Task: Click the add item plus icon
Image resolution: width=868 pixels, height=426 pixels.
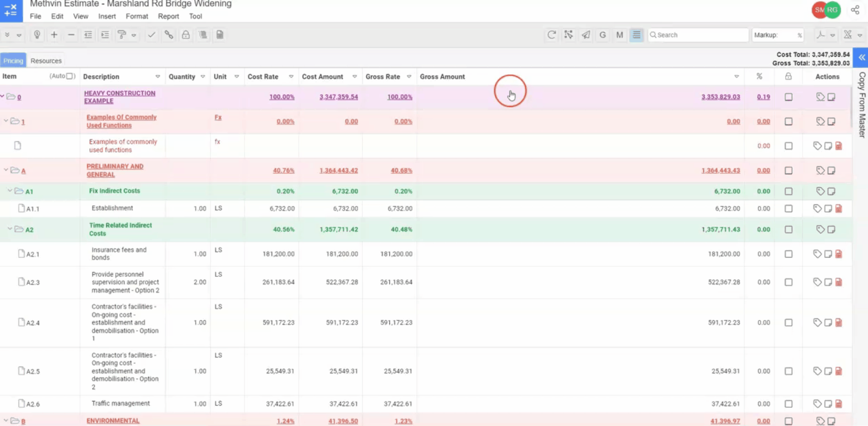Action: [x=54, y=35]
